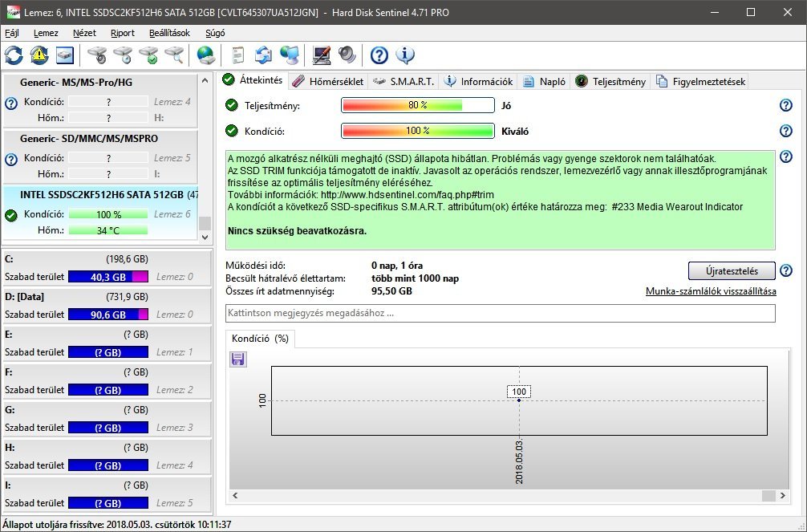Click the chart scroll right arrow

[783, 495]
